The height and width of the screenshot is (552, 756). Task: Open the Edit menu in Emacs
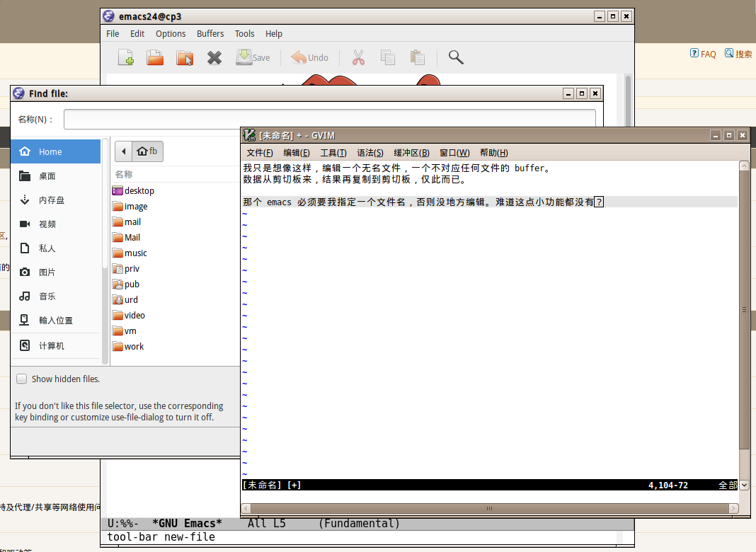coord(137,34)
